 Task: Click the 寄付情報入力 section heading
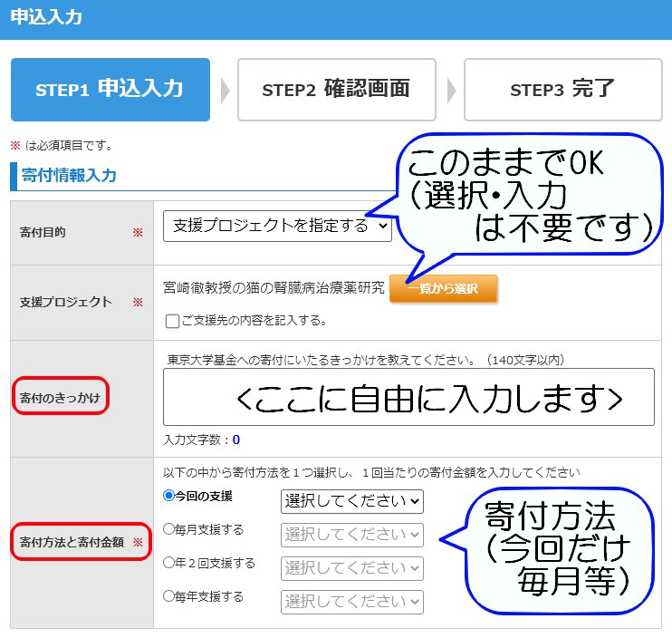69,176
